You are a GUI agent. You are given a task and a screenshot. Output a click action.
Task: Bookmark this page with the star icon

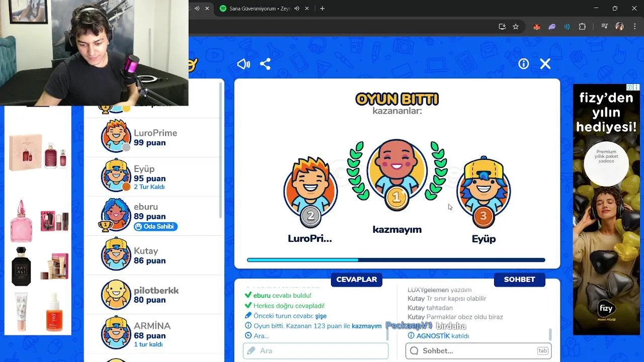516,27
